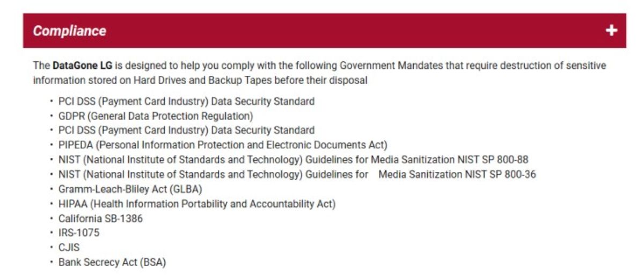
Task: Click the IRS-1075 list item
Action: pyautogui.click(x=79, y=233)
